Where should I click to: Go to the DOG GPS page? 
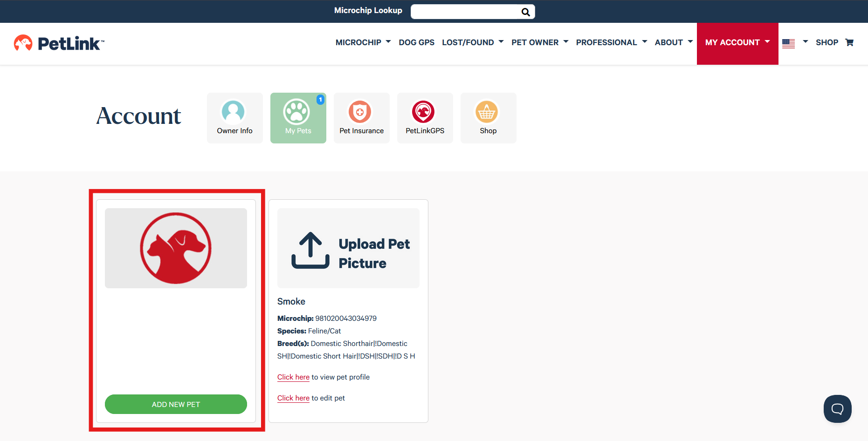pyautogui.click(x=416, y=42)
